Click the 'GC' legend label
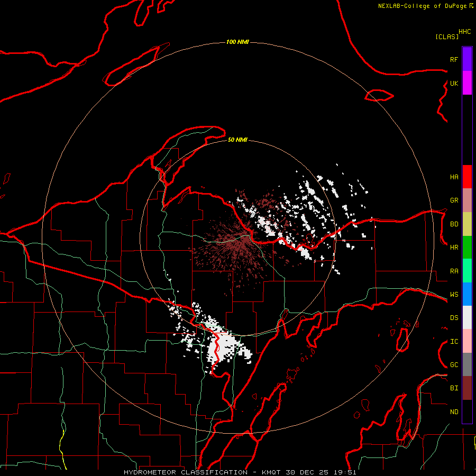The height and width of the screenshot is (476, 476). [454, 365]
